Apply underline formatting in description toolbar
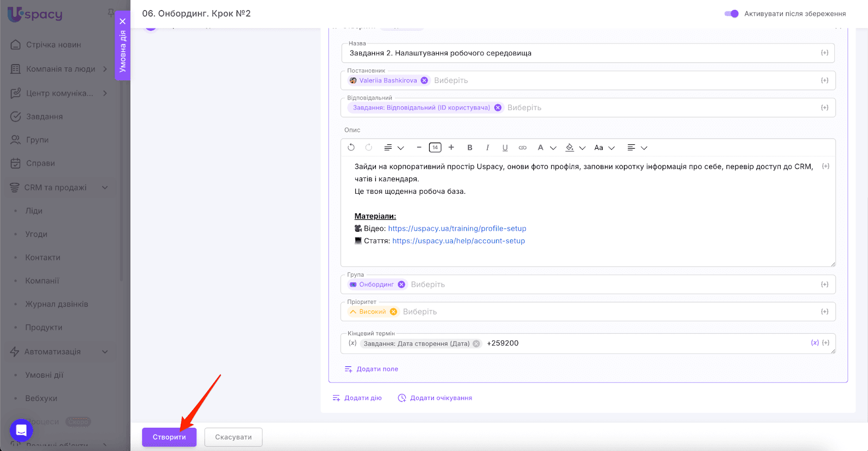Viewport: 868px width, 451px height. 505,148
